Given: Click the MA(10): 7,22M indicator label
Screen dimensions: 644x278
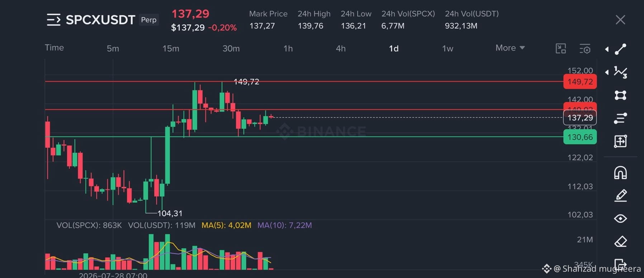Looking at the screenshot, I should [x=284, y=225].
